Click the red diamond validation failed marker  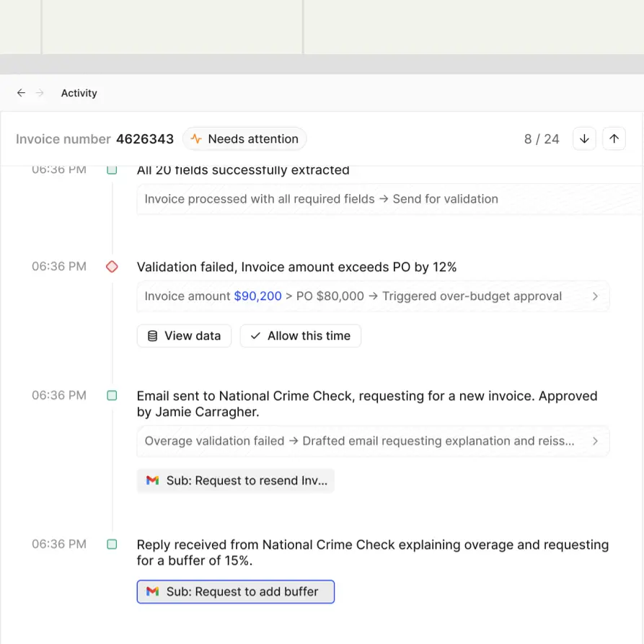[112, 267]
